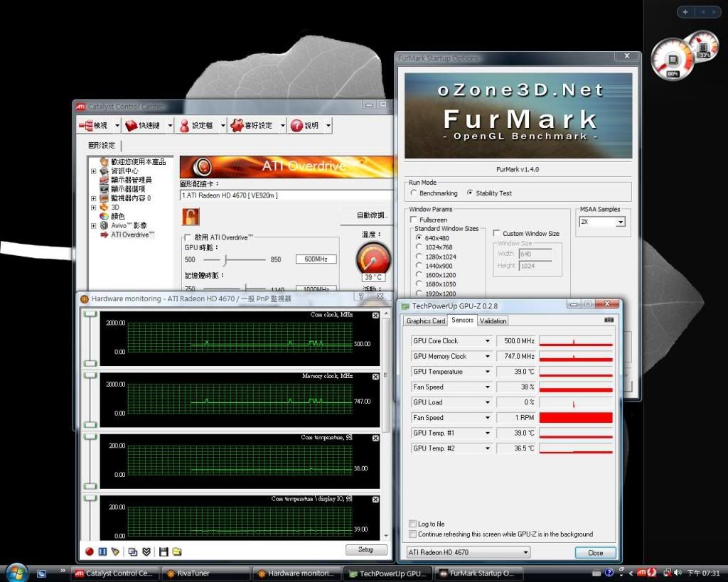Click the yellow folder open icon in Hardware monitoring
728x582 pixels.
177,551
